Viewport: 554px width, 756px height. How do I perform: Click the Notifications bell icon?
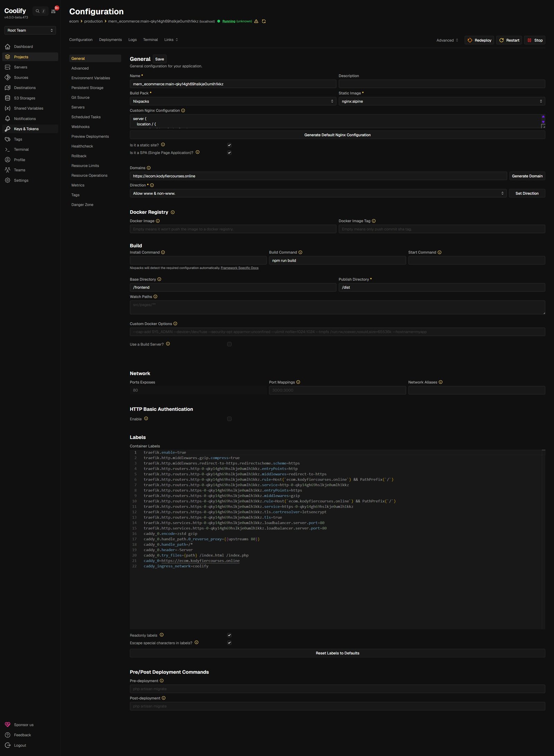8,118
